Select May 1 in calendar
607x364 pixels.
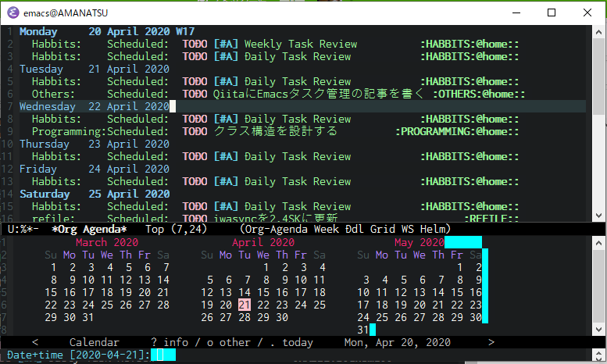coord(459,267)
